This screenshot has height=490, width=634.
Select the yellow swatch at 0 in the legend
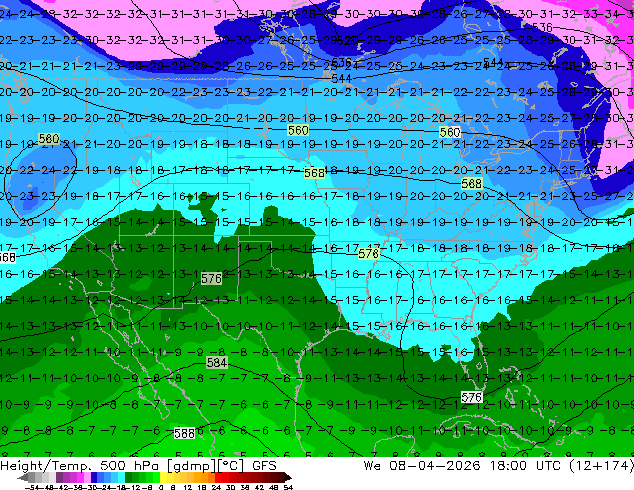pos(163,477)
